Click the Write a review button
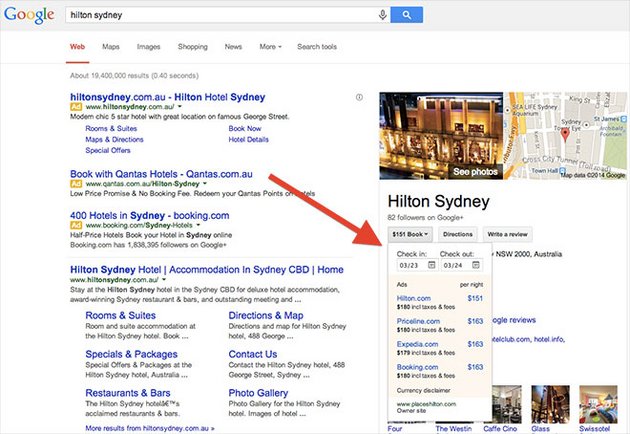 pos(509,234)
